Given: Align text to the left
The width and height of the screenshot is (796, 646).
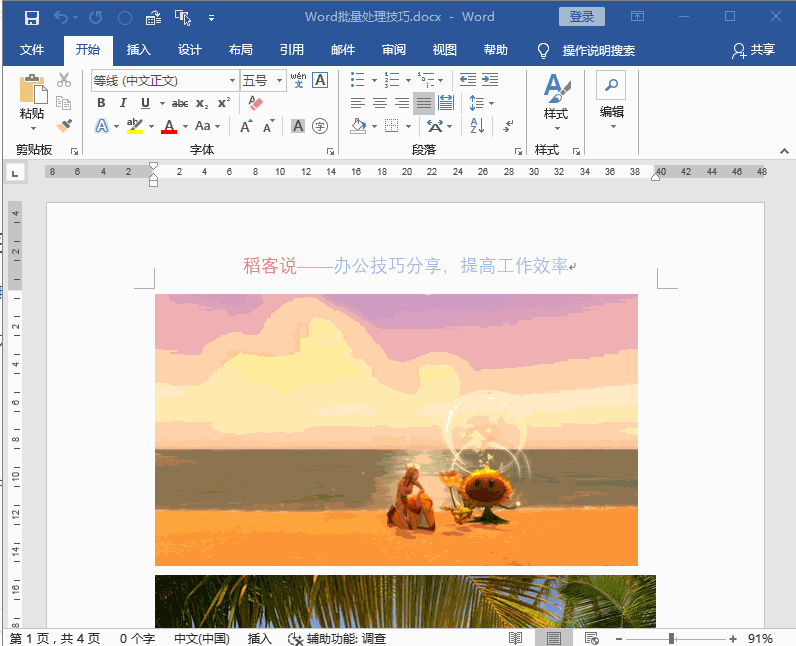Looking at the screenshot, I should pos(358,104).
